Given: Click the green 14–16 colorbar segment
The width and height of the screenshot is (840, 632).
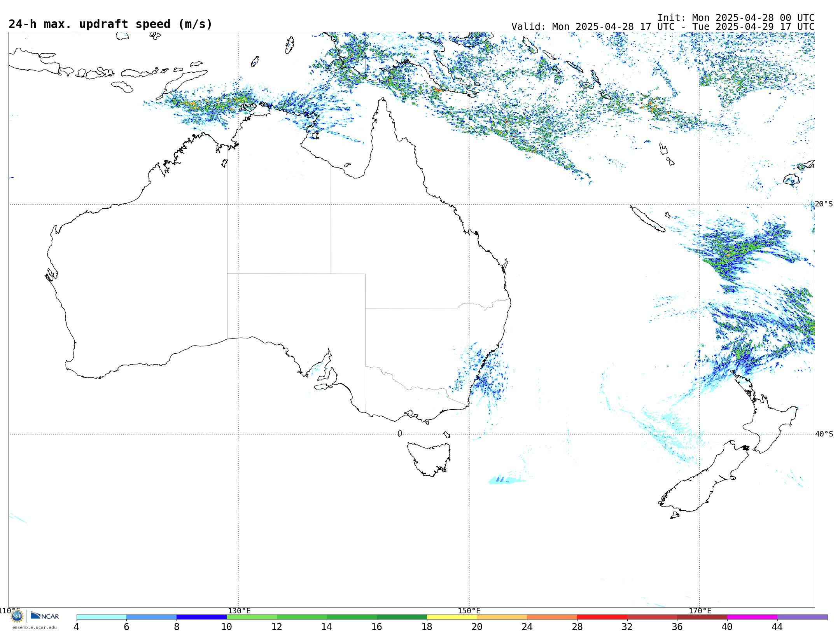Looking at the screenshot, I should (352, 617).
